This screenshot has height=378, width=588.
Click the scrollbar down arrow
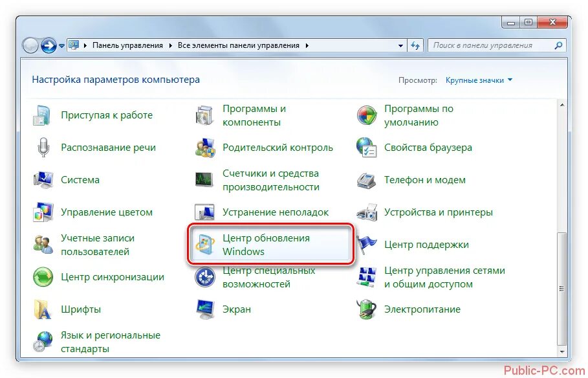click(561, 352)
